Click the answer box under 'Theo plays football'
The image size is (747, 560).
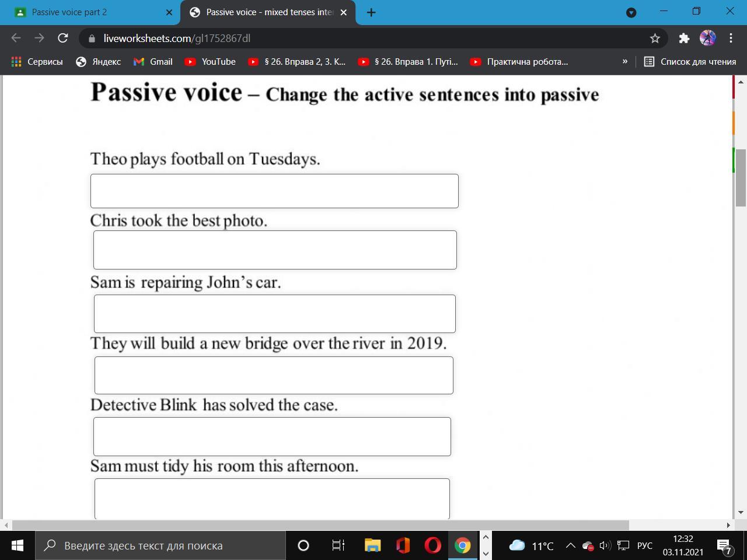tap(274, 191)
